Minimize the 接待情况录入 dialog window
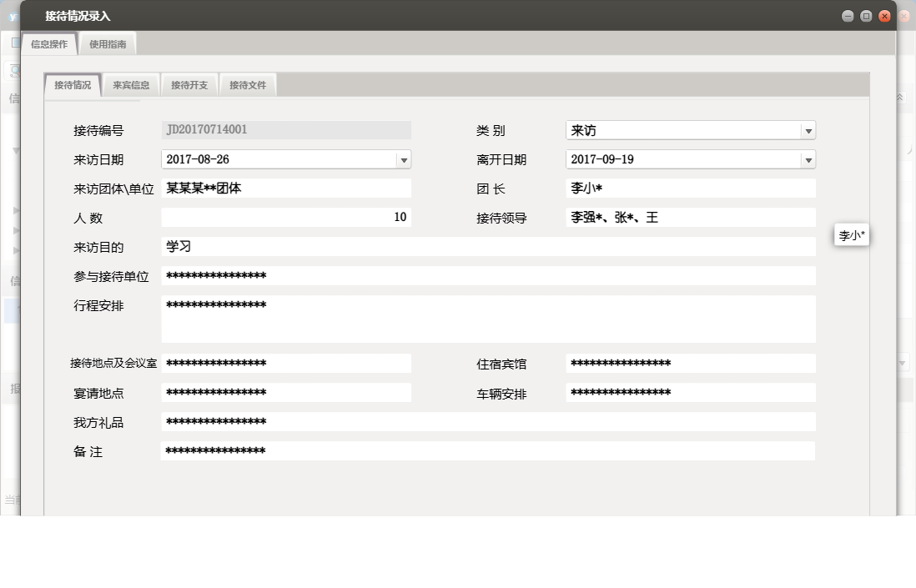Viewport: 916px width, 588px height. [x=848, y=15]
